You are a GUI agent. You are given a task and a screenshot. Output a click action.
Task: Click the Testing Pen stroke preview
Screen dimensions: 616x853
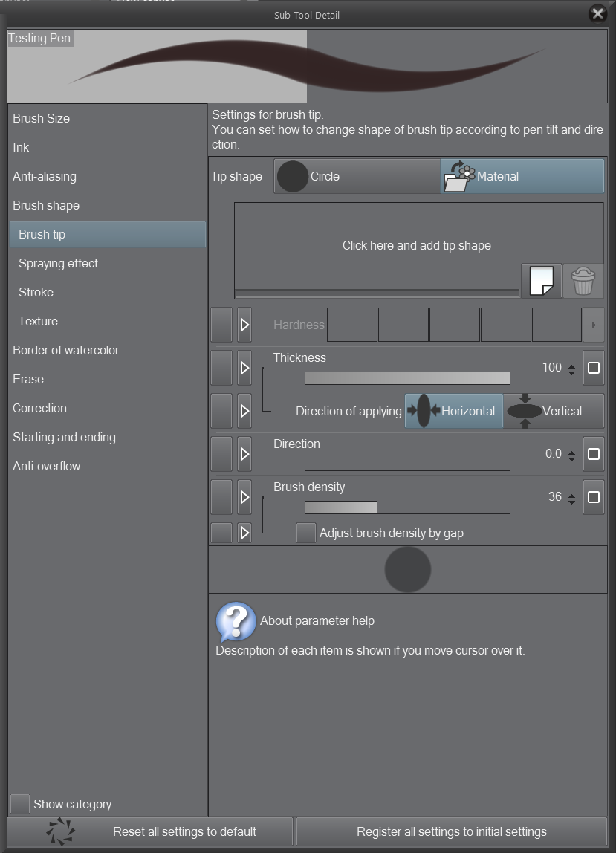pyautogui.click(x=307, y=66)
